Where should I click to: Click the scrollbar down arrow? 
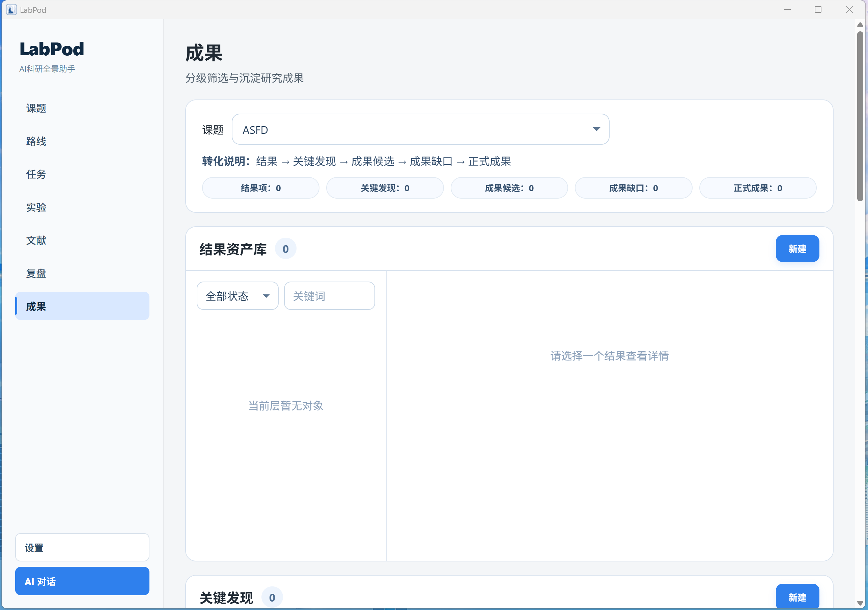coord(860,603)
